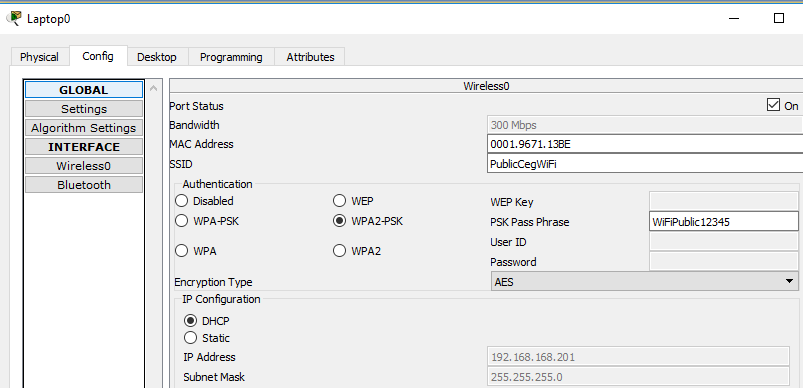Click the disabled WEP Key field

724,202
